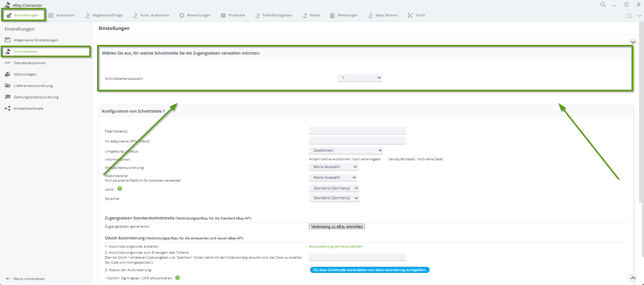The width and height of the screenshot is (644, 285).
Task: Click the search magnifier icon
Action: click(603, 5)
